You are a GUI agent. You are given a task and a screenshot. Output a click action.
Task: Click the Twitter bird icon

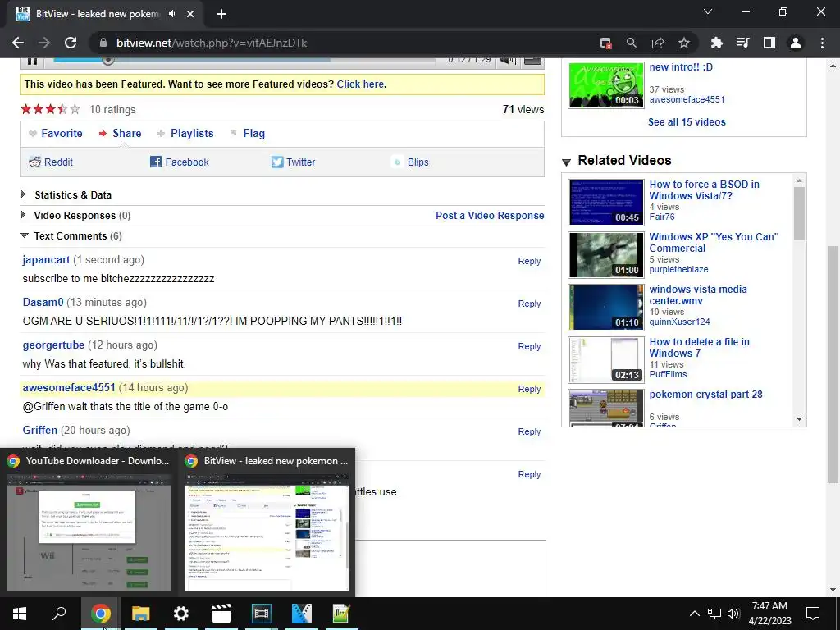tap(277, 162)
